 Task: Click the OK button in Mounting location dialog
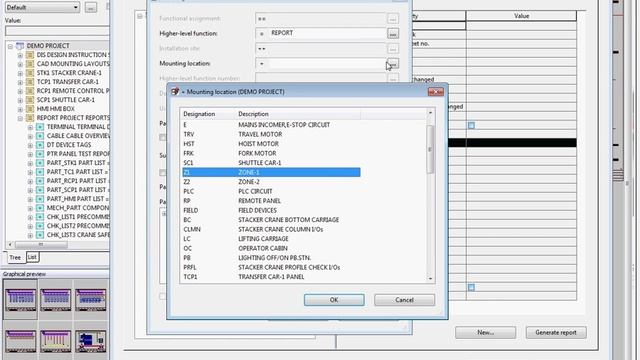[x=334, y=300]
